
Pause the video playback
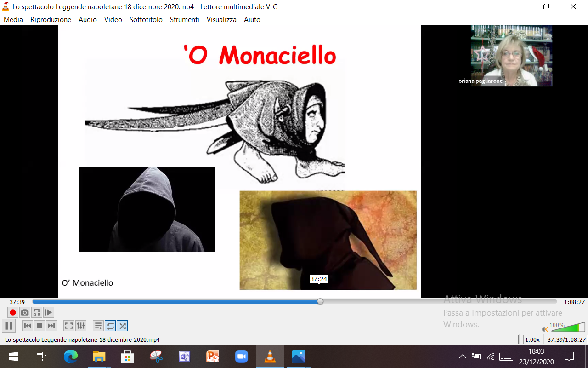point(8,326)
